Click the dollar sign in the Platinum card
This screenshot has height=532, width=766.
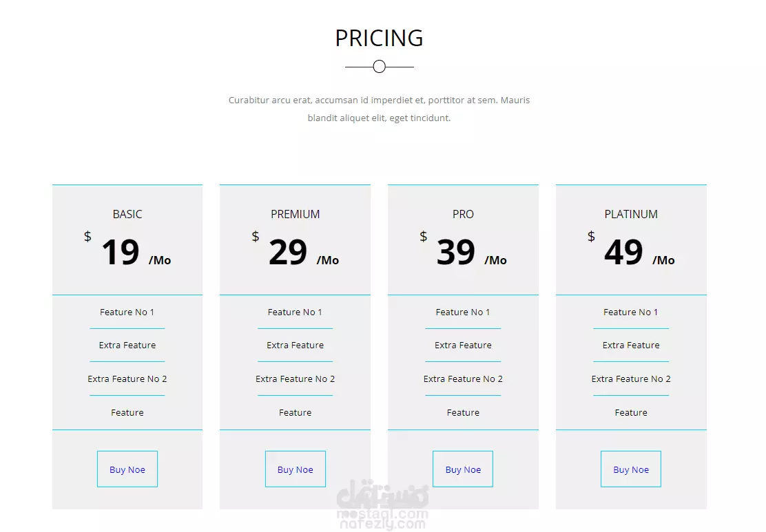tap(591, 237)
